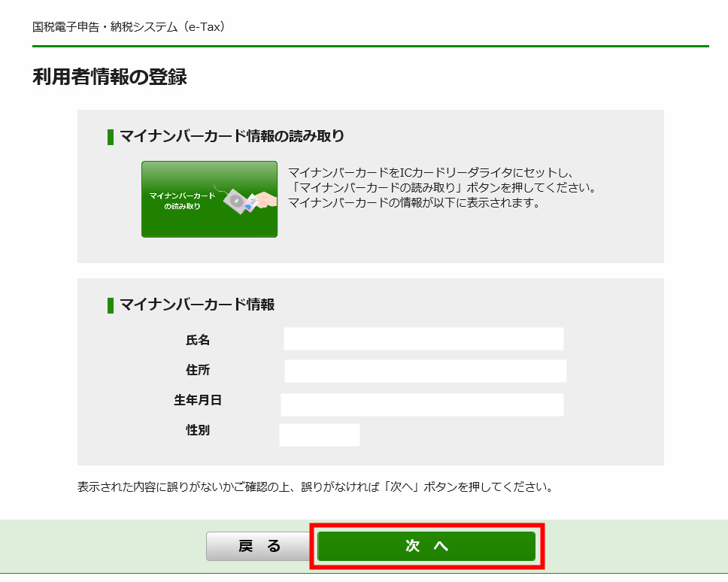Click the 利用者情報の登録 page heading
The height and width of the screenshot is (582, 728).
click(x=110, y=77)
